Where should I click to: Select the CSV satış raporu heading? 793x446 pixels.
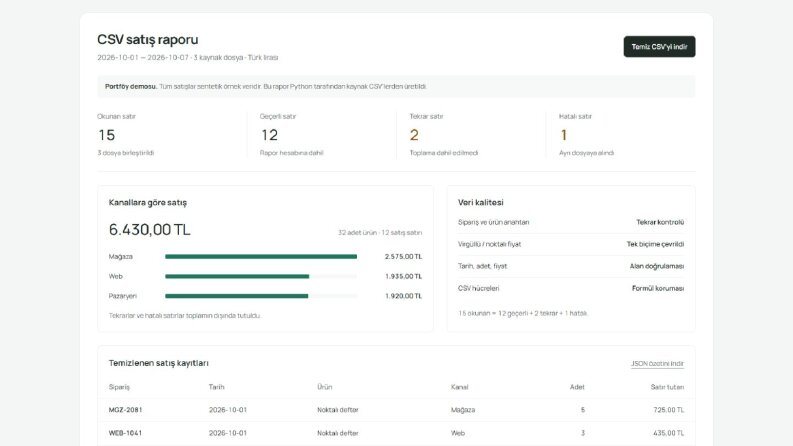tap(148, 39)
